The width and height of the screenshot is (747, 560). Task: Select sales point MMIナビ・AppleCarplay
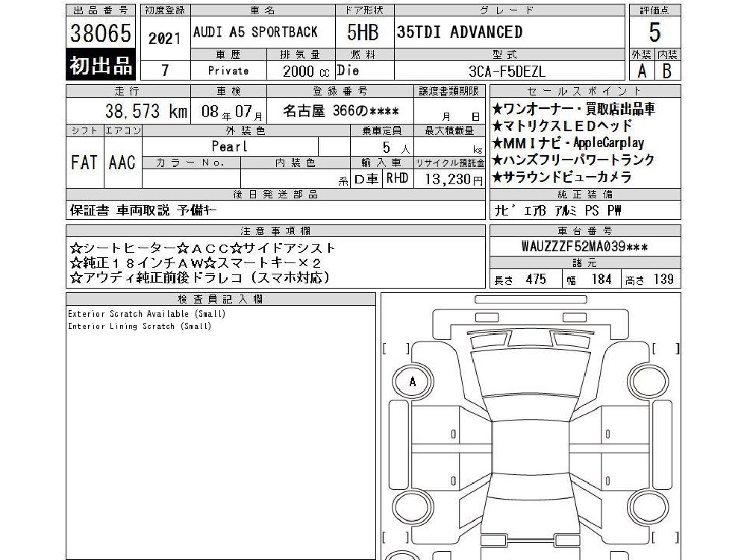click(569, 143)
